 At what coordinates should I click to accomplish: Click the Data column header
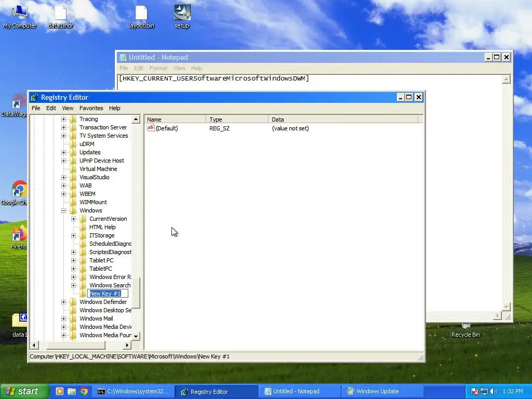343,119
